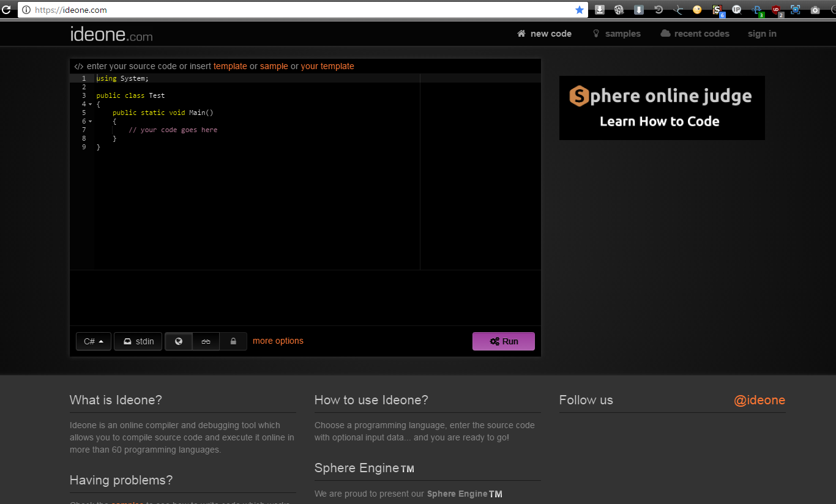Open the stdin input button

coord(138,341)
